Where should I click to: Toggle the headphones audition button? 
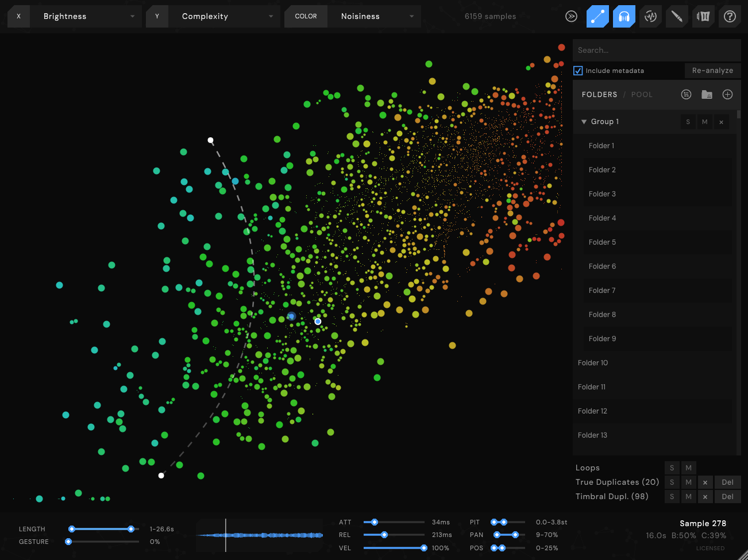coord(624,17)
